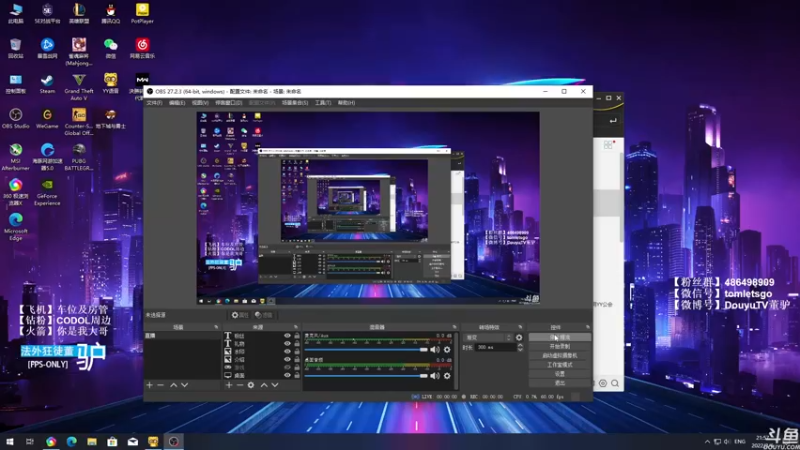Open the GeForce Experience shortcut
This screenshot has width=800, height=450.
47,192
